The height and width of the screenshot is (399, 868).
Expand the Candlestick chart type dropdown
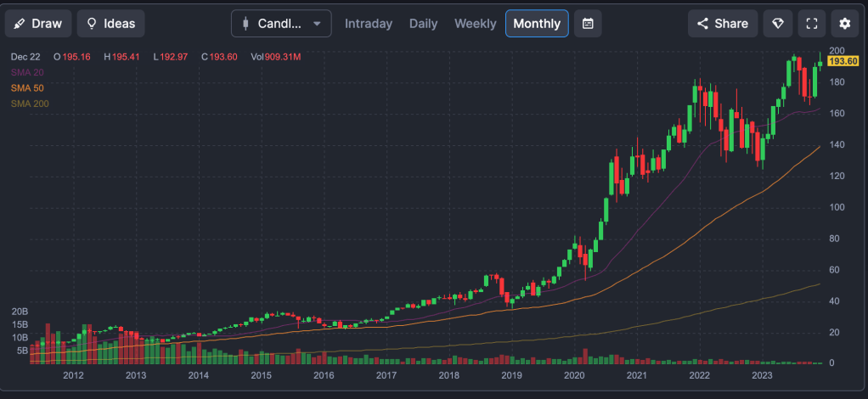pos(281,24)
